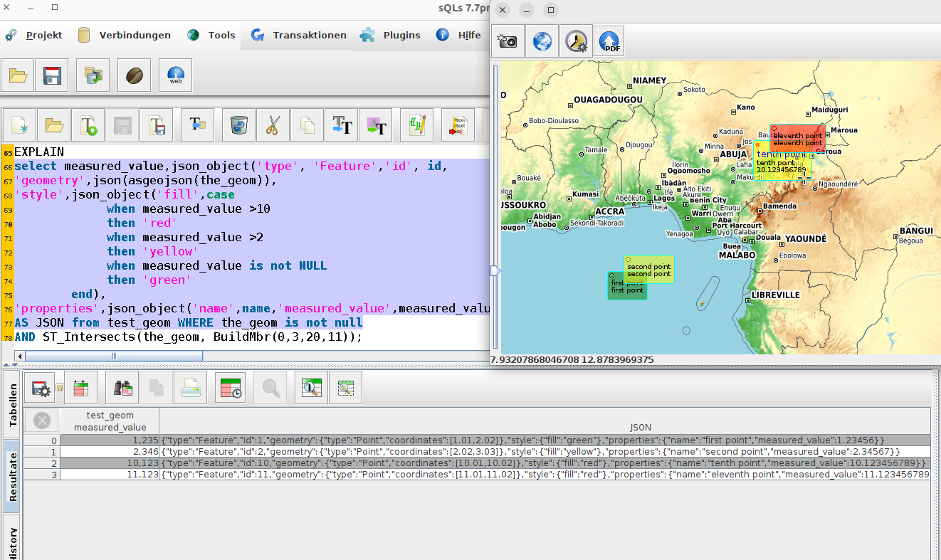Click JSON cell for 'eleventh point' row
Screen dimensions: 941x560
coord(545,475)
